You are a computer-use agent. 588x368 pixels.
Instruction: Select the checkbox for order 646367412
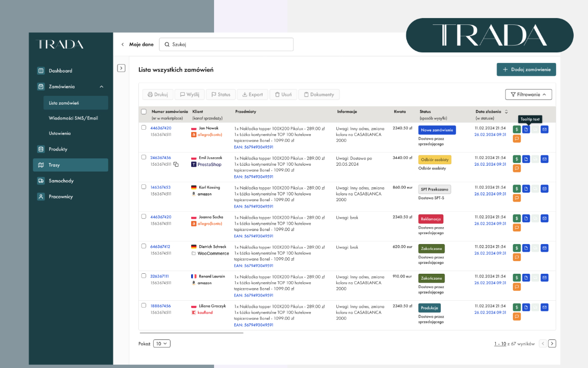point(144,246)
